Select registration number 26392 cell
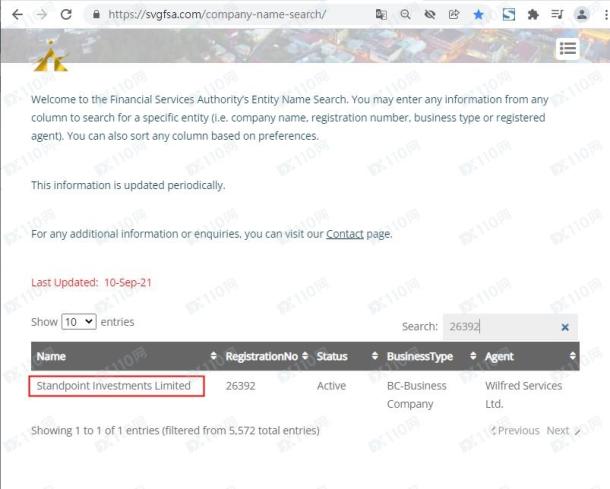610x489 pixels. click(240, 386)
